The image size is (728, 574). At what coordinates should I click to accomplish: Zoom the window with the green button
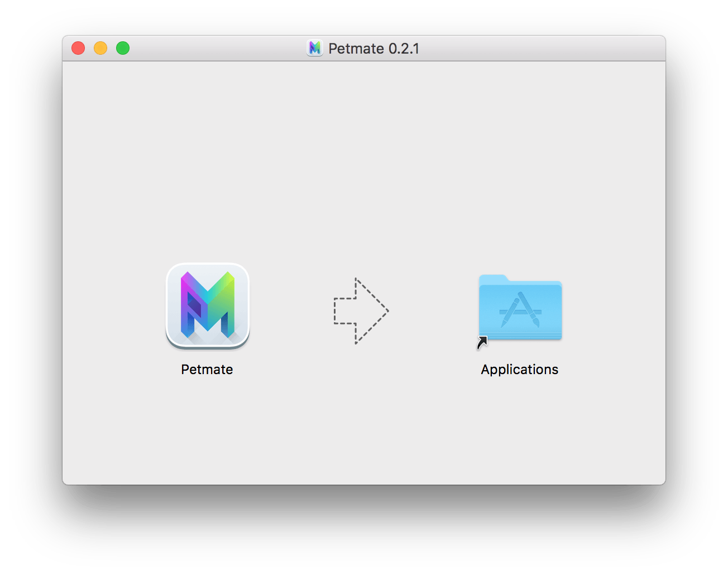click(123, 48)
